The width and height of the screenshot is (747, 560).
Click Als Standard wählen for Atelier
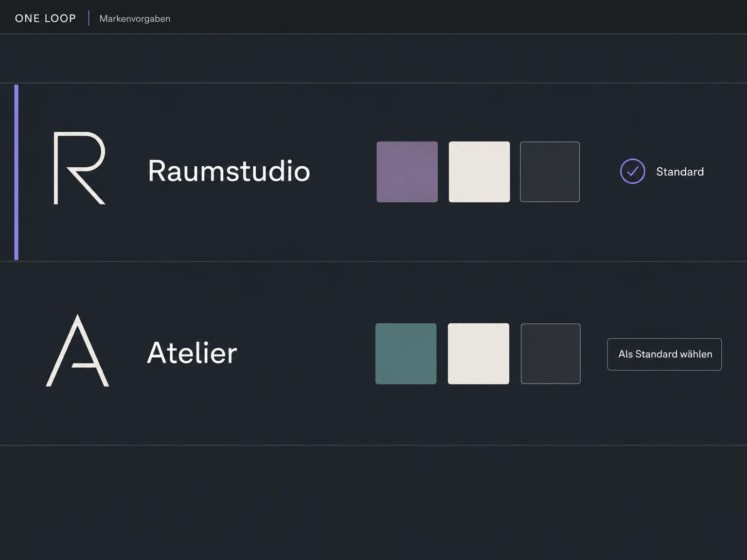tap(664, 354)
